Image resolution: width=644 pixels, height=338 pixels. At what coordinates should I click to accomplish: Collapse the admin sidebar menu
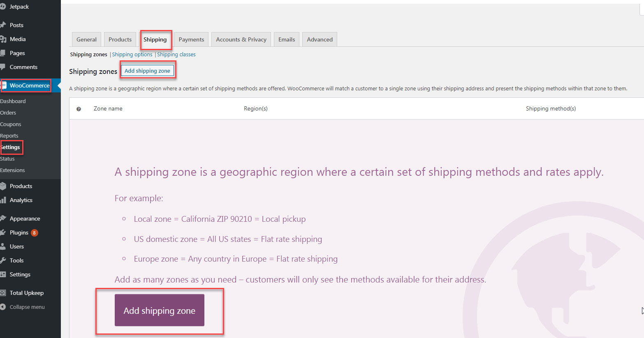(x=27, y=307)
